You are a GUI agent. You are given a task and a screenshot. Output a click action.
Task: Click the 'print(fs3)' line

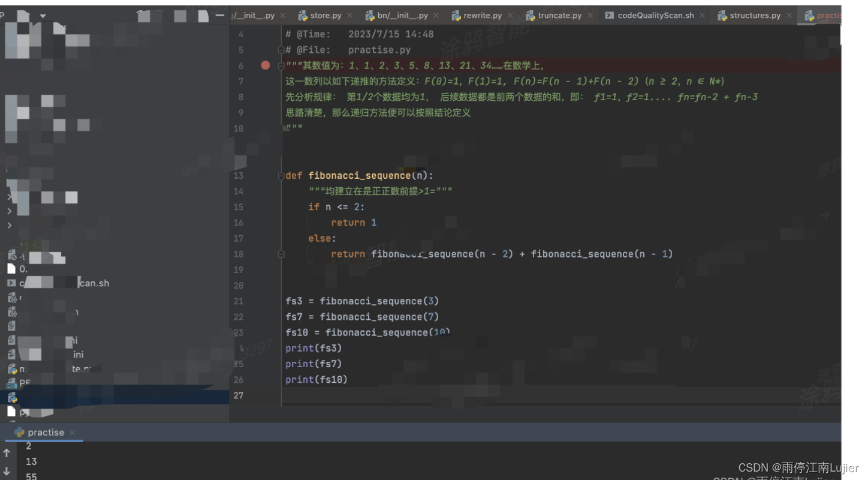pyautogui.click(x=314, y=349)
